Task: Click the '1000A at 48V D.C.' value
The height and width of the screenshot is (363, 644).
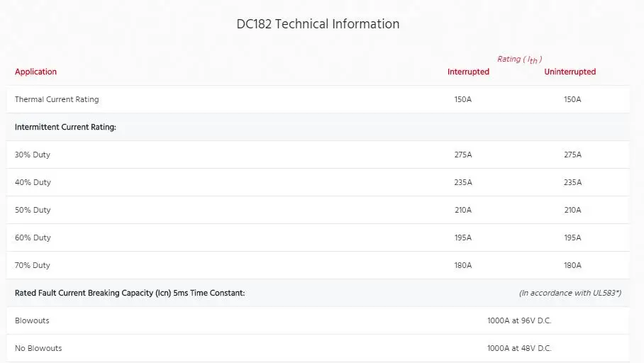Action: (519, 348)
